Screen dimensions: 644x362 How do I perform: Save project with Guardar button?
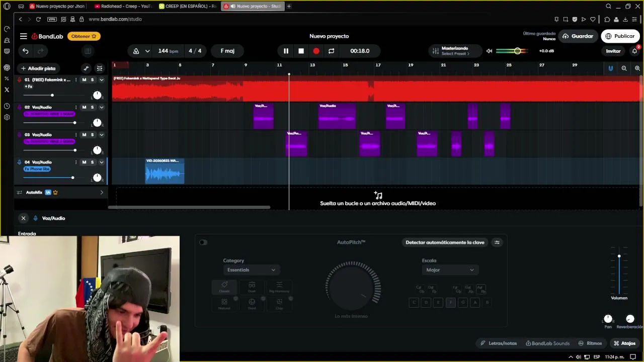point(578,36)
